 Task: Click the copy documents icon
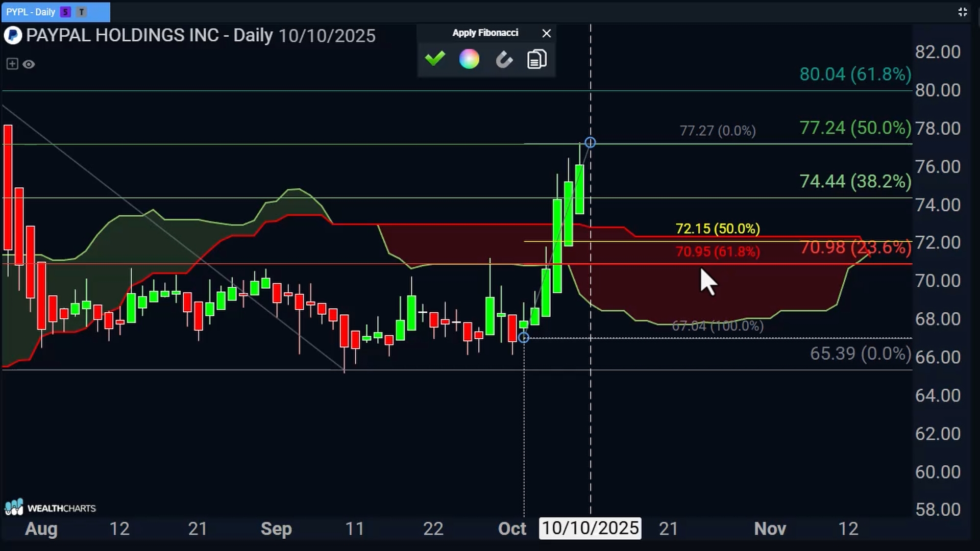click(537, 59)
